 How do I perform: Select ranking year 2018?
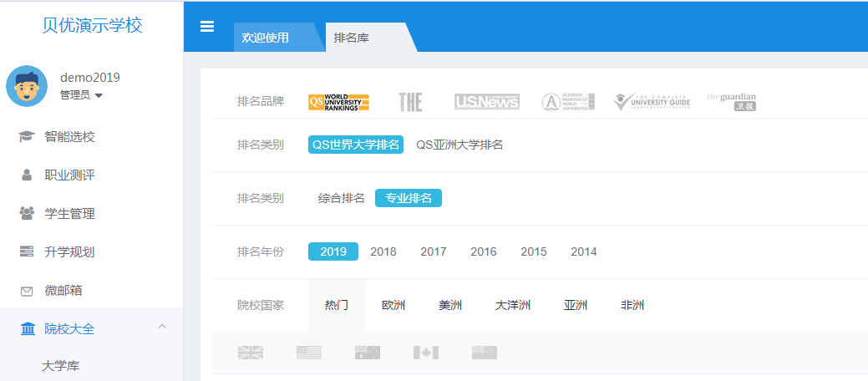click(x=383, y=251)
